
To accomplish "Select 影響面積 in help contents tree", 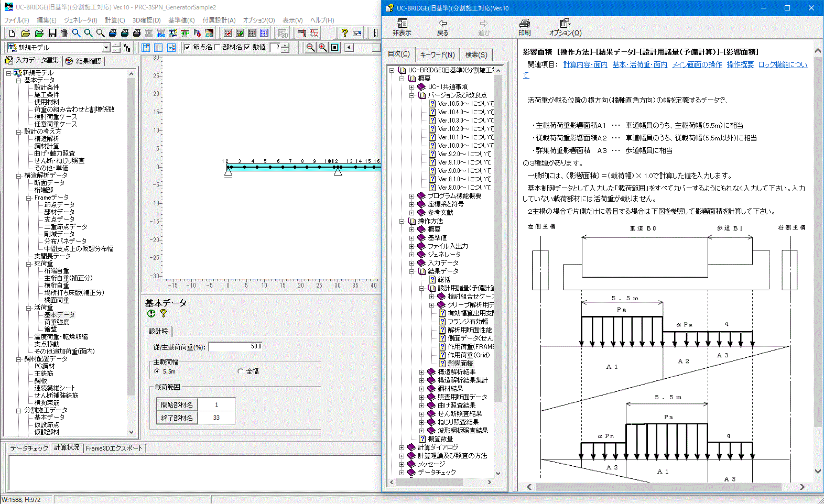I will (460, 363).
